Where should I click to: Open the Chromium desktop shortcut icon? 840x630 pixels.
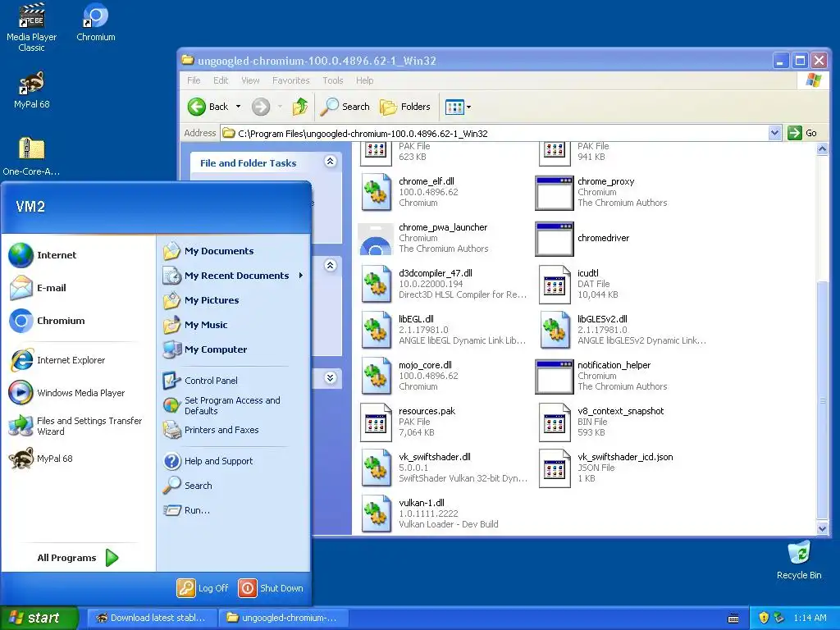pyautogui.click(x=95, y=22)
